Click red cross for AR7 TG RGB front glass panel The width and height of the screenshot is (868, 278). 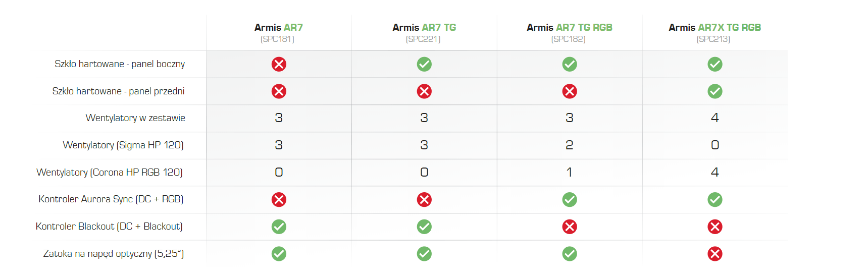coord(570,91)
